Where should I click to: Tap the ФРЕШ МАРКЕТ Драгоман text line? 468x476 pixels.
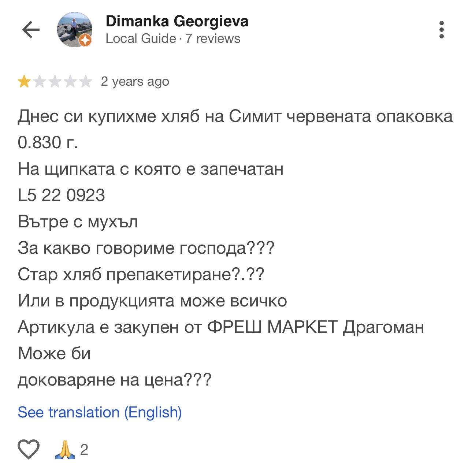(220, 327)
